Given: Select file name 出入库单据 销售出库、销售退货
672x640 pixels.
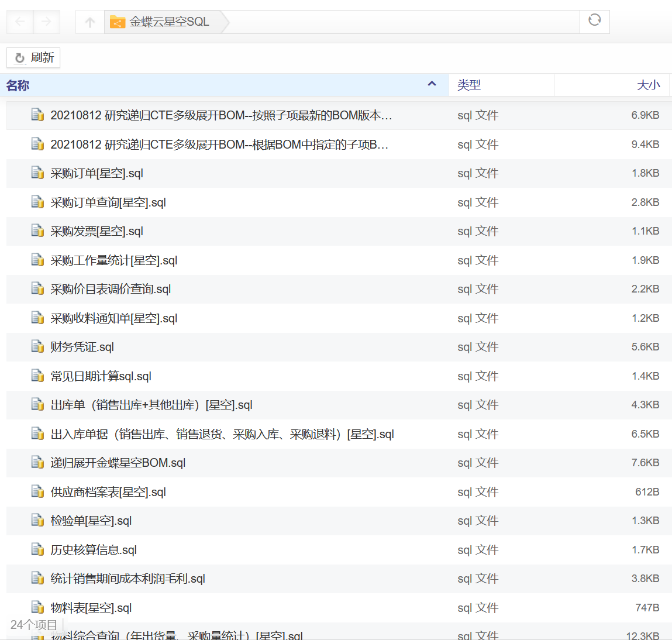Looking at the screenshot, I should coord(222,434).
